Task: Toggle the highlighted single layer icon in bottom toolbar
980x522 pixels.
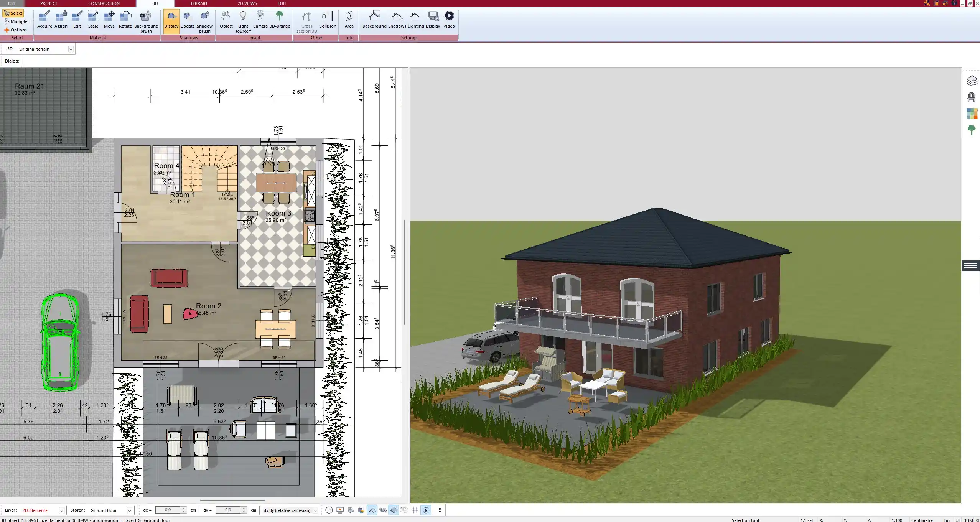Action: (x=394, y=510)
